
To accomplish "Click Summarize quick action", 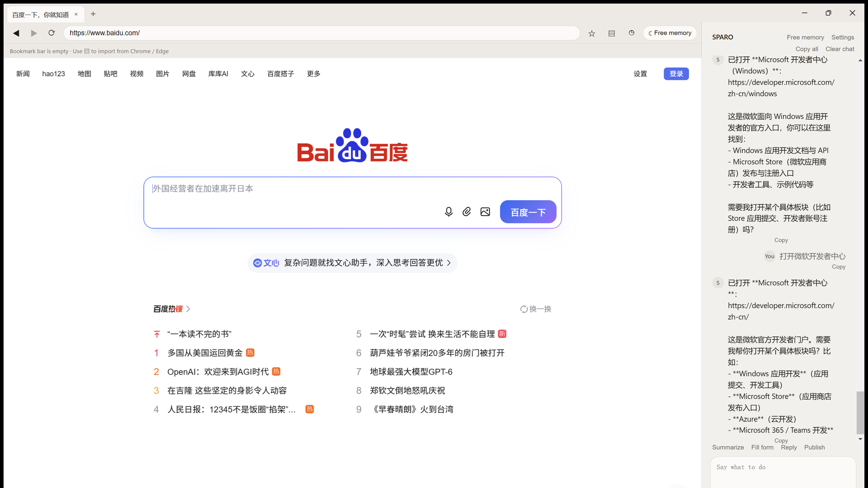I will pyautogui.click(x=728, y=447).
